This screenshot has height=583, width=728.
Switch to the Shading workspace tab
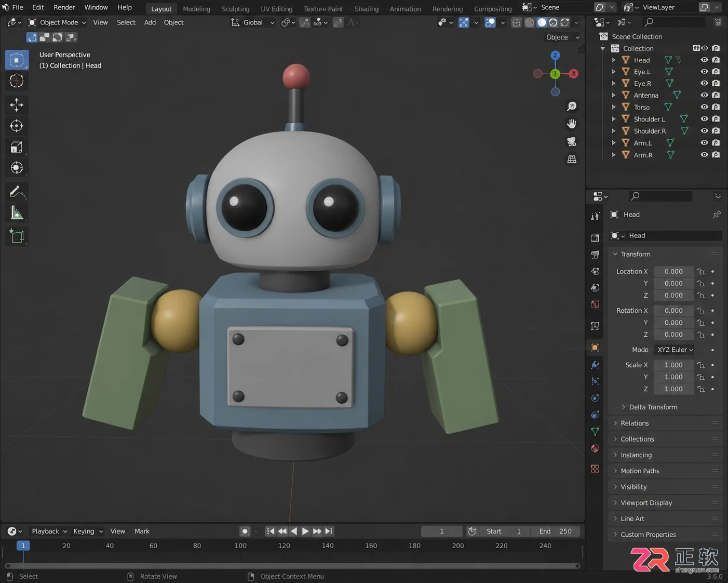(x=366, y=9)
